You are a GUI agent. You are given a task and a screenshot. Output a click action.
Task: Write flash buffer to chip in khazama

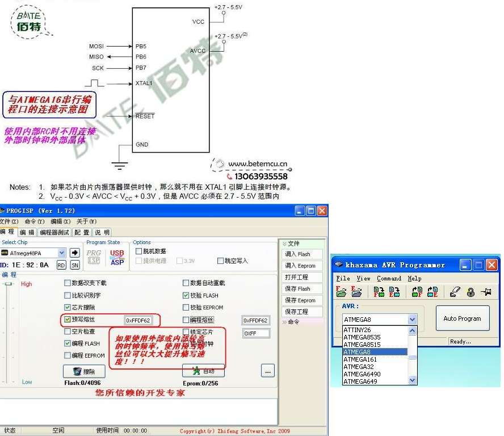(x=379, y=291)
